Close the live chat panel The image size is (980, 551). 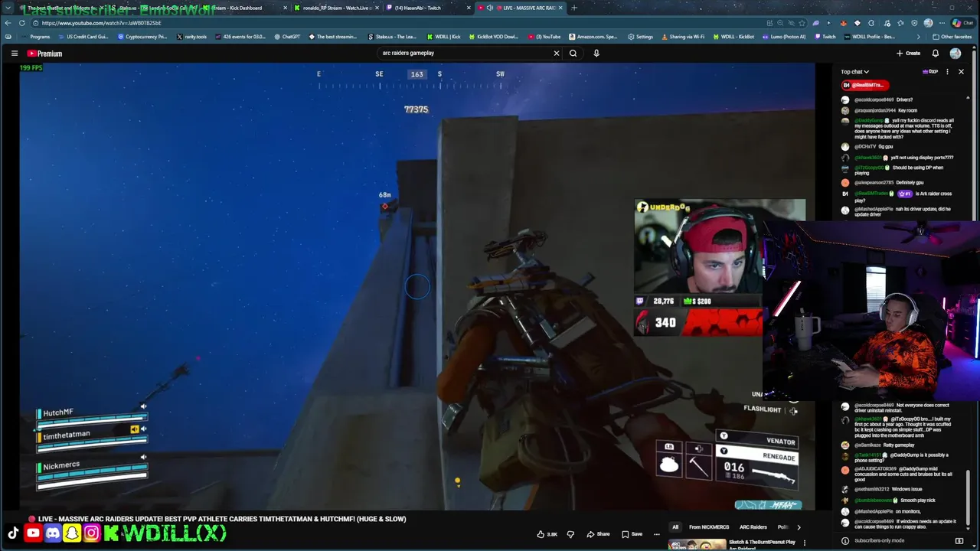point(961,72)
